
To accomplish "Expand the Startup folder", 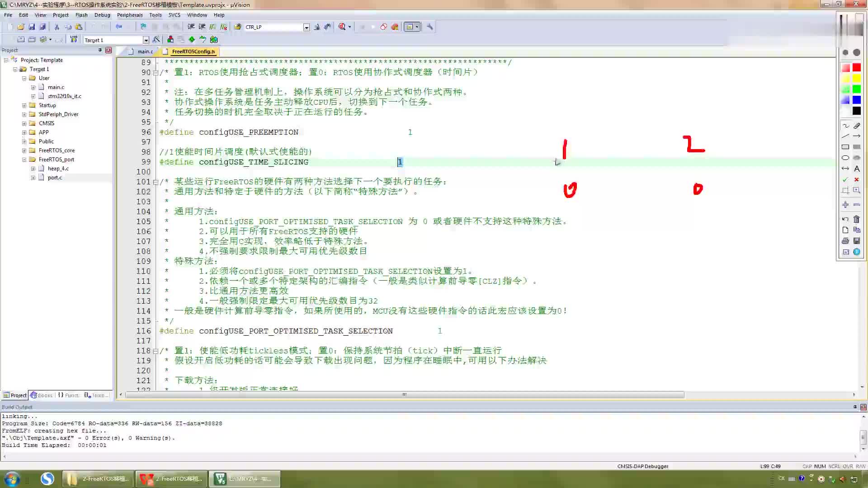I will [24, 105].
